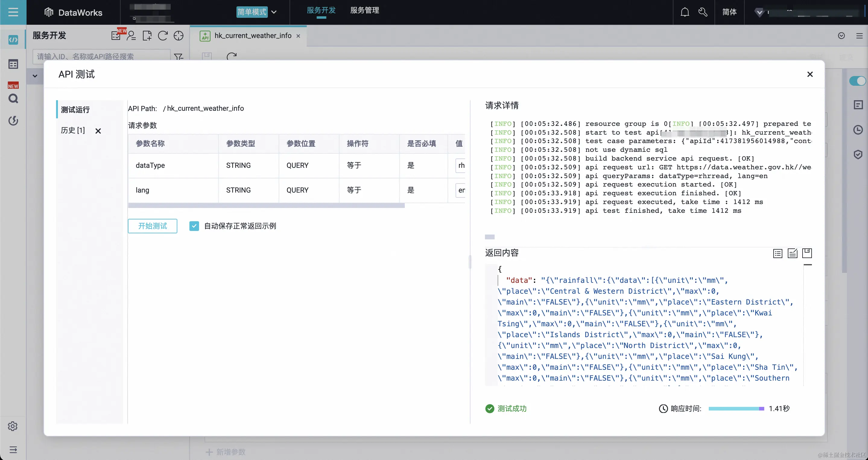868x460 pixels.
Task: Open the right panel properties icon
Action: coord(858,105)
